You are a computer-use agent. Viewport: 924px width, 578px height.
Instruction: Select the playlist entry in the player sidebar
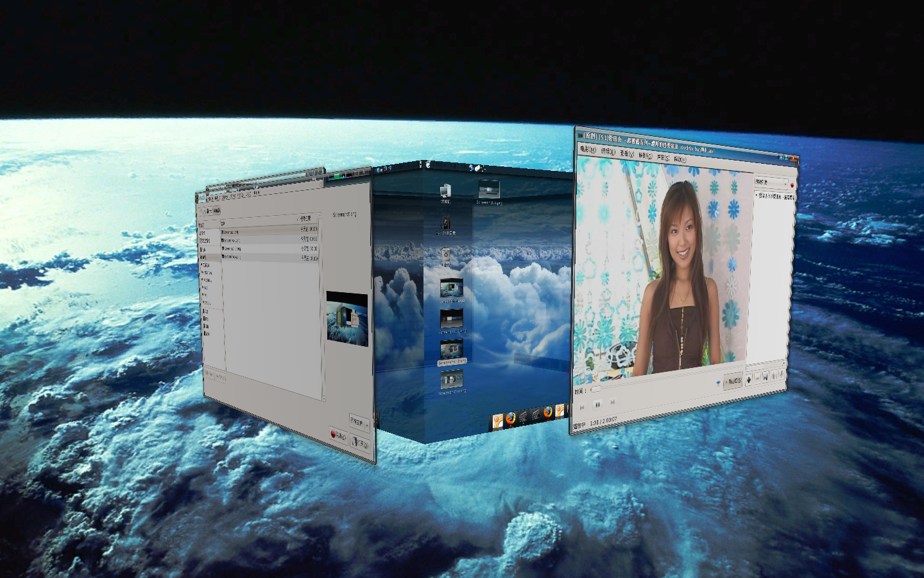coord(775,197)
